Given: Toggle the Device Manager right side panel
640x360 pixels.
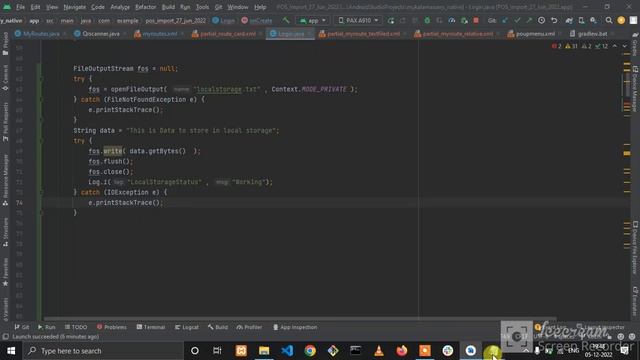Looking at the screenshot, I should (x=635, y=89).
